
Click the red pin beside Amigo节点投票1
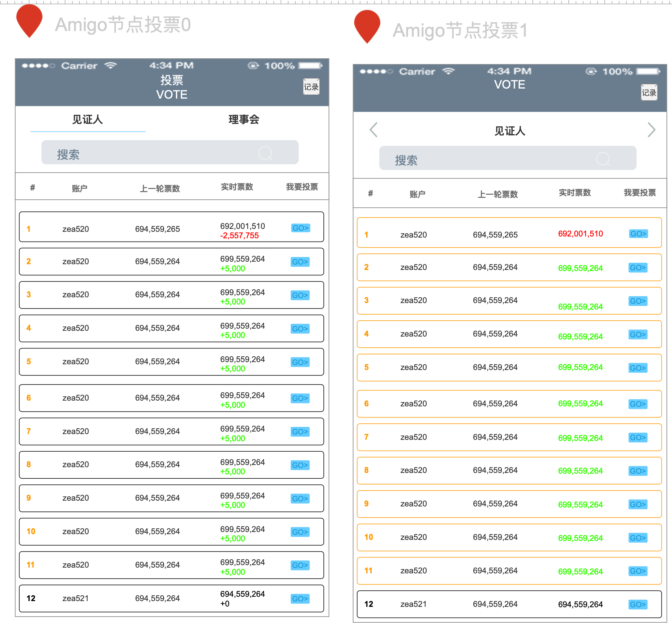pos(367,27)
